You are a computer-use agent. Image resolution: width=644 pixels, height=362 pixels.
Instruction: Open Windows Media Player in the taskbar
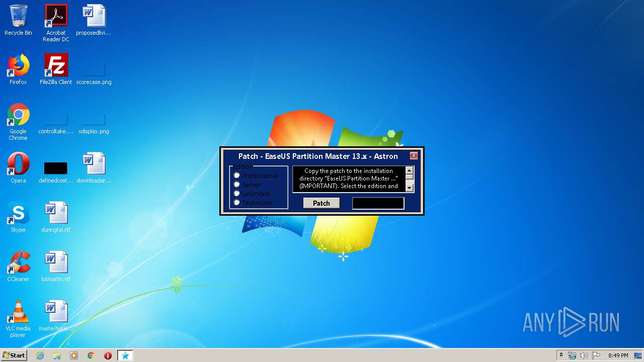pos(74,355)
